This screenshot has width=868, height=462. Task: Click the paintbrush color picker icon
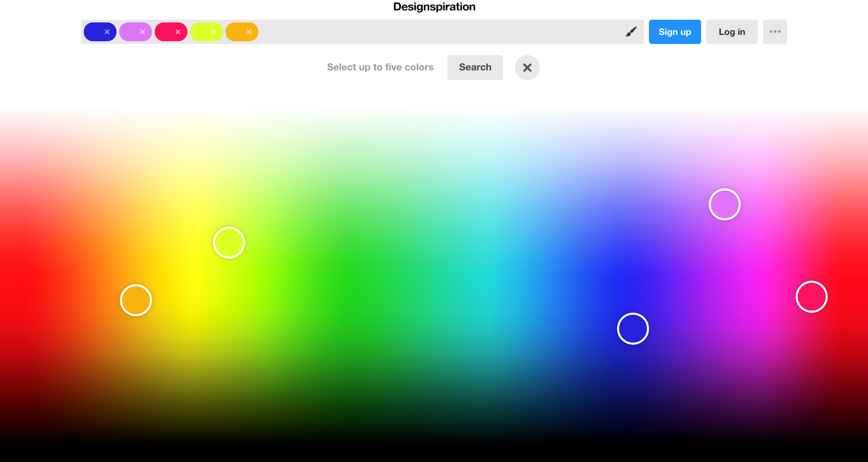point(631,32)
